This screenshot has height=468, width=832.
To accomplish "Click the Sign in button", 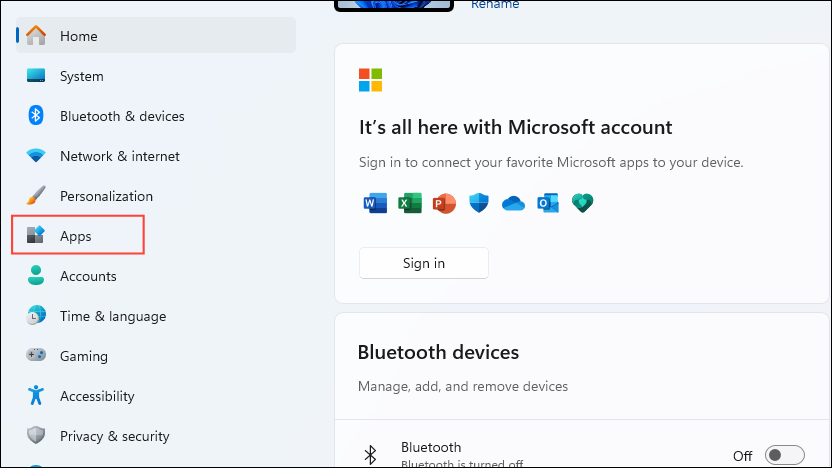I will [423, 263].
